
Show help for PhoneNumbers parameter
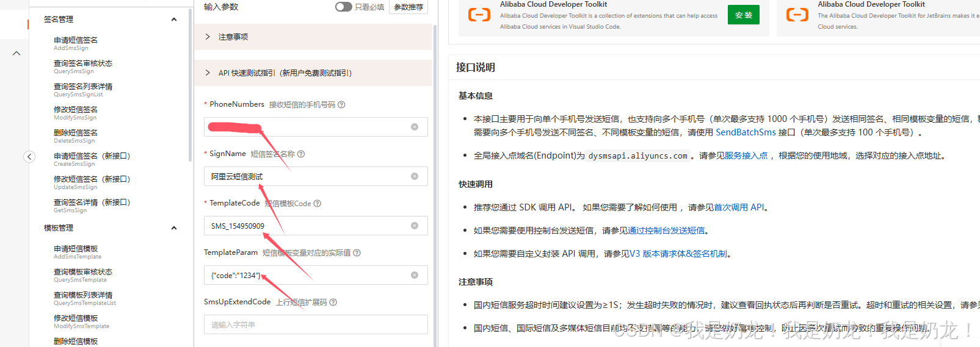click(341, 105)
